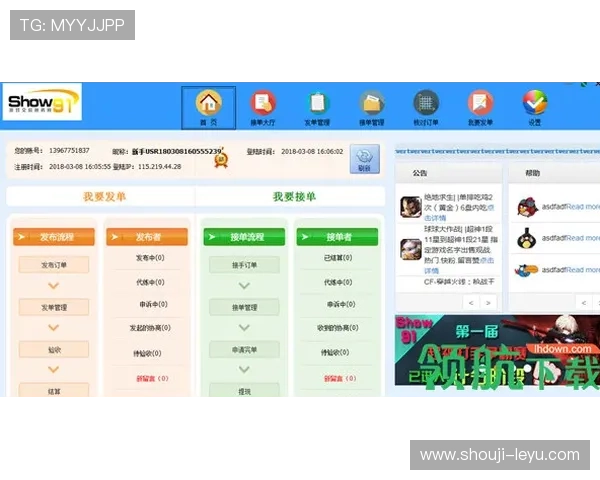Screen dimensions: 600x480
Task: Click the 球球大作战 announcement thumbnail
Action: click(411, 249)
